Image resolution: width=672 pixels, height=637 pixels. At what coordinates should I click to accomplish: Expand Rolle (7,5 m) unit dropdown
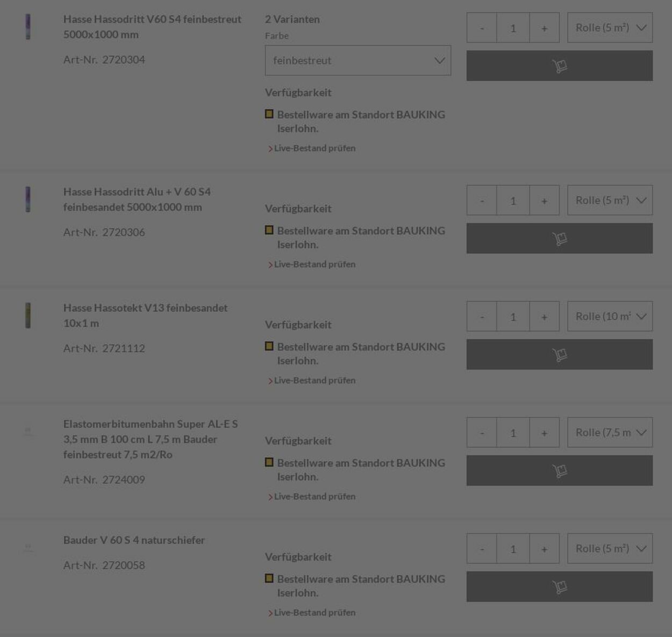click(x=610, y=432)
